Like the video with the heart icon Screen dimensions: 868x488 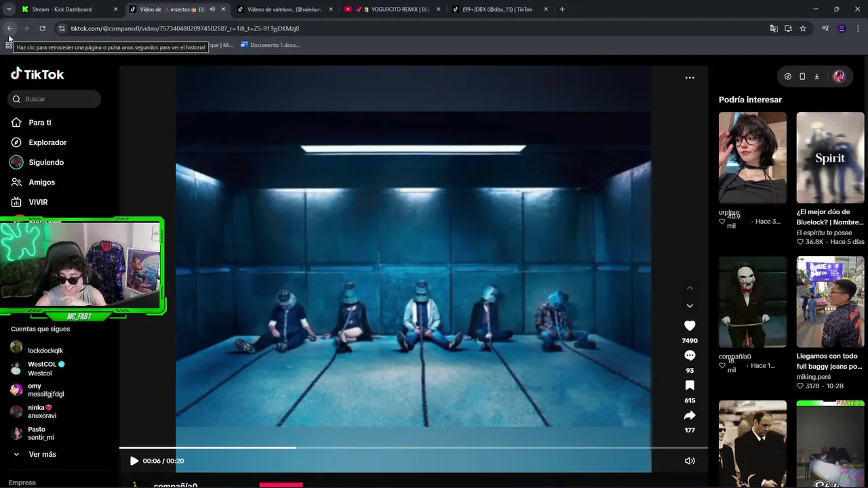(690, 326)
